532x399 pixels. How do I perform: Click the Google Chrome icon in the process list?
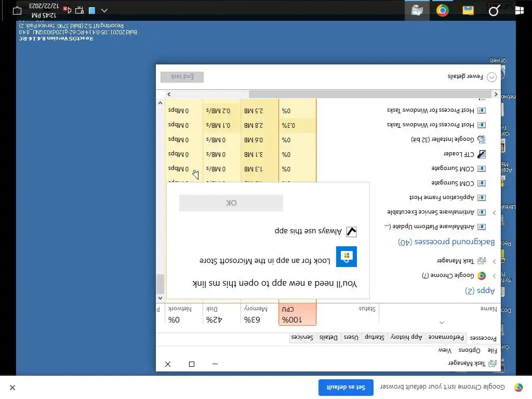[x=482, y=275]
